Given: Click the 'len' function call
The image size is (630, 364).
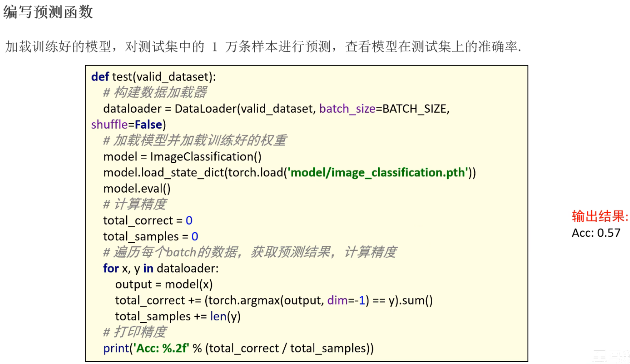Looking at the screenshot, I should 218,317.
